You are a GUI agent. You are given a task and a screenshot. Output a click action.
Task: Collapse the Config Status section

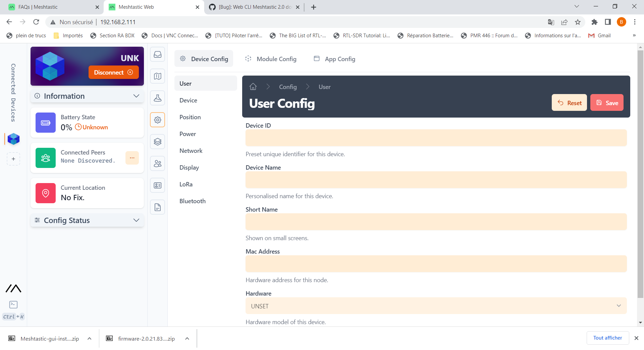coord(87,220)
